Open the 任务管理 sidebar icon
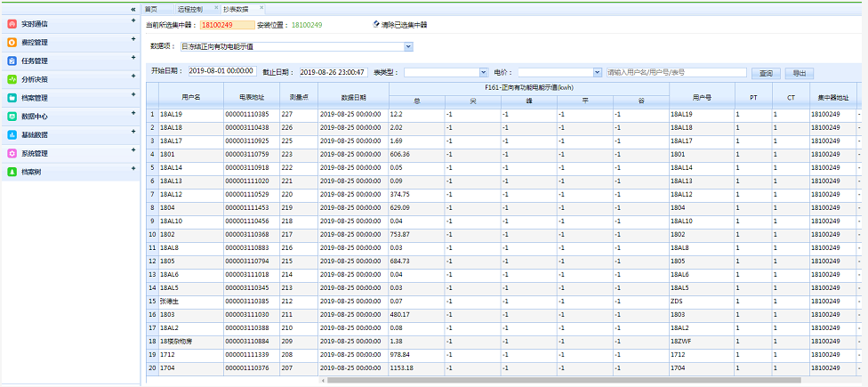The height and width of the screenshot is (387, 868). click(12, 60)
